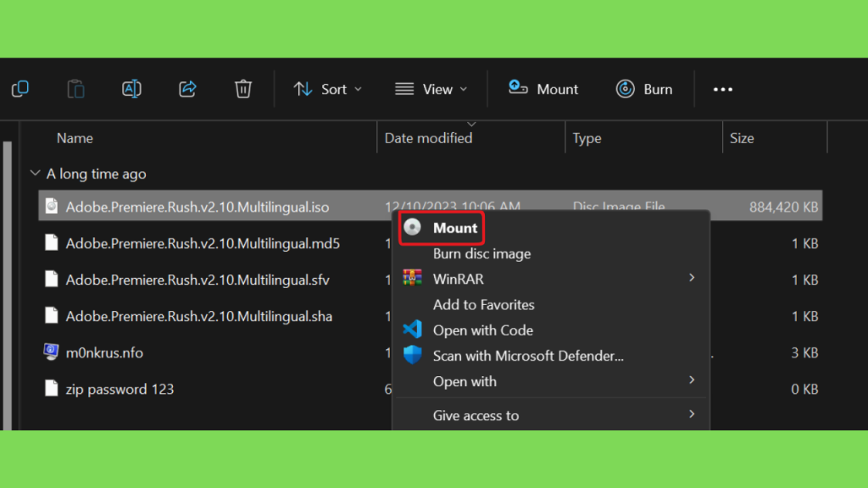
Task: Sort by the Name column header
Action: coord(75,138)
